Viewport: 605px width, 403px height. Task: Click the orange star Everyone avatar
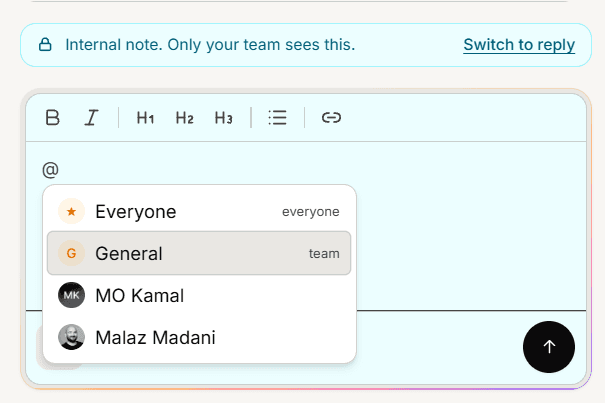tap(71, 212)
